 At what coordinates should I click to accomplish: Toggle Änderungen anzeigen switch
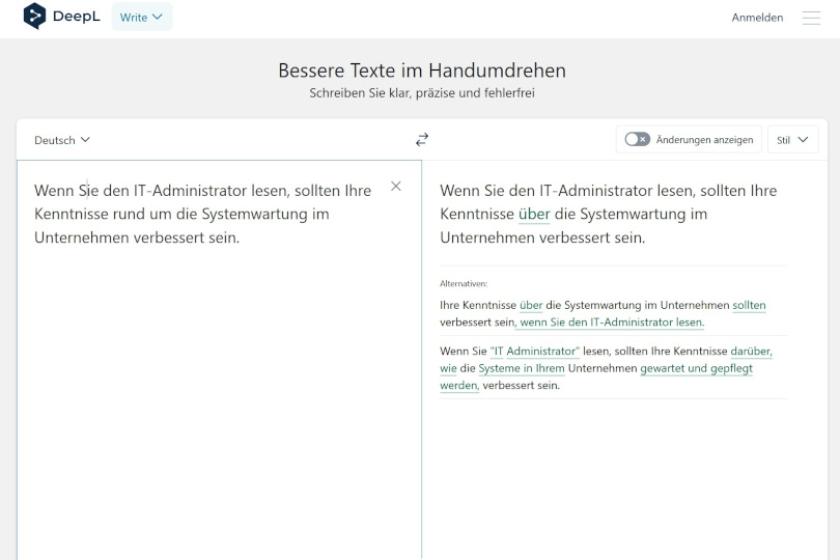(637, 139)
